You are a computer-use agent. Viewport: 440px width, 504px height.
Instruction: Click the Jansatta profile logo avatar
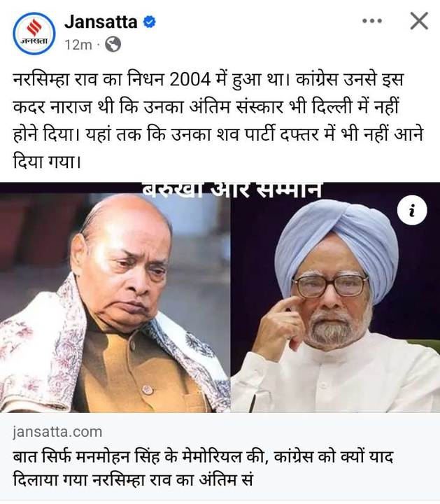(34, 34)
